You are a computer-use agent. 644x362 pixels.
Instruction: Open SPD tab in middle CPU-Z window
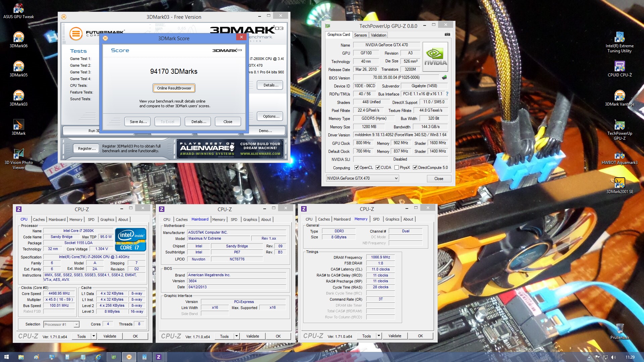[234, 220]
